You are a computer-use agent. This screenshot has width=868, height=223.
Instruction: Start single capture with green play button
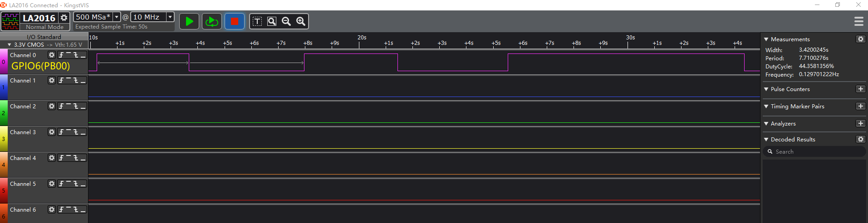[x=189, y=21]
